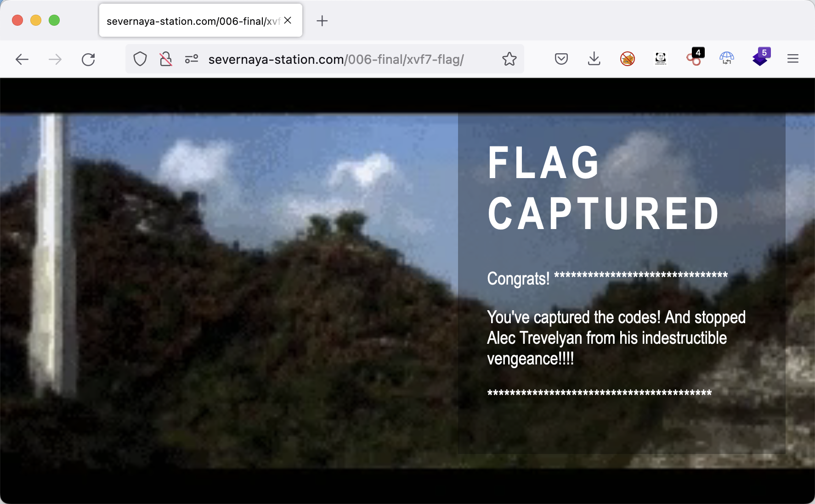Close the severnaya-station.com tab
This screenshot has width=815, height=504.
[x=288, y=21]
